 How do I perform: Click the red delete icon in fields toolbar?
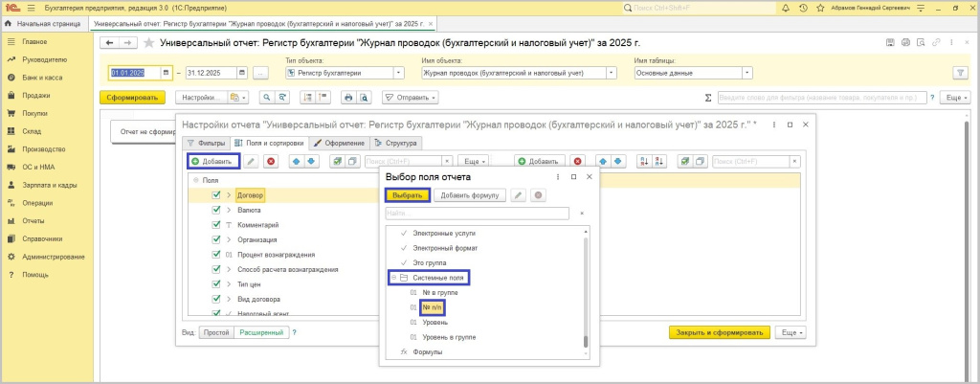(x=271, y=162)
